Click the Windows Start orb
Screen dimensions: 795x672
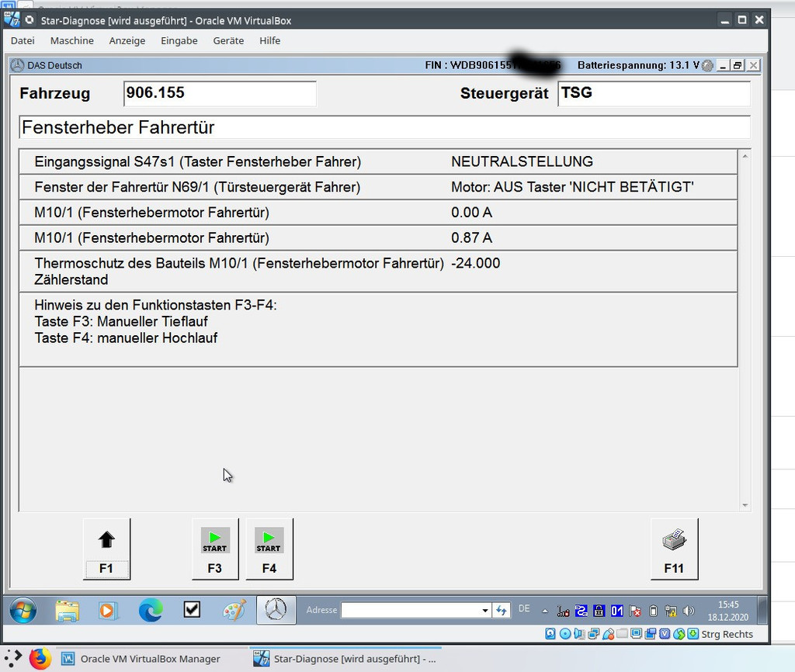pos(23,610)
